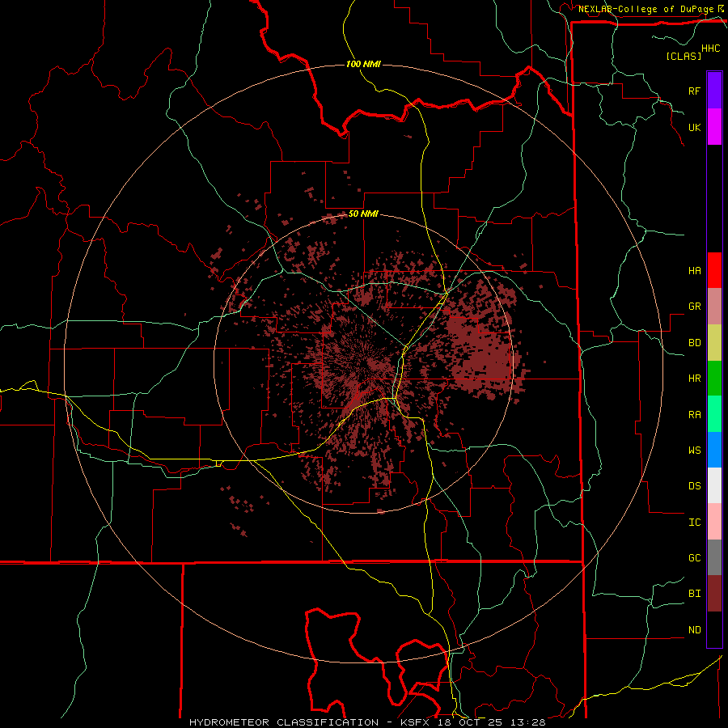Click the RF legend label
Viewport: 728px width, 728px height.
[694, 91]
